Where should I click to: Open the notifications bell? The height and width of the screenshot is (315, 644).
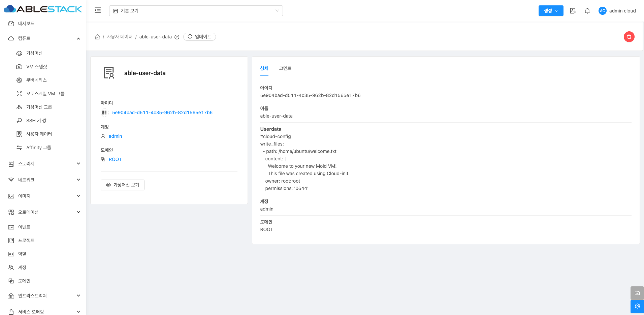click(587, 11)
